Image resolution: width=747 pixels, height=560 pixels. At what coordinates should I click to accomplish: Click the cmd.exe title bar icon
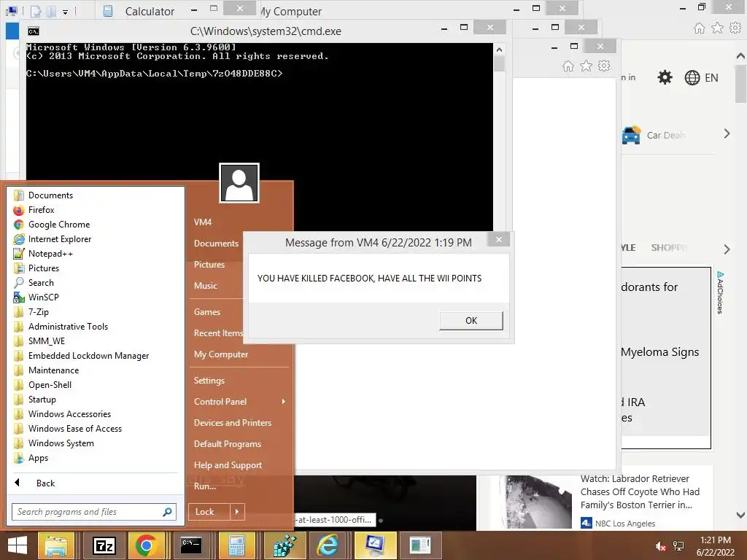(x=34, y=31)
